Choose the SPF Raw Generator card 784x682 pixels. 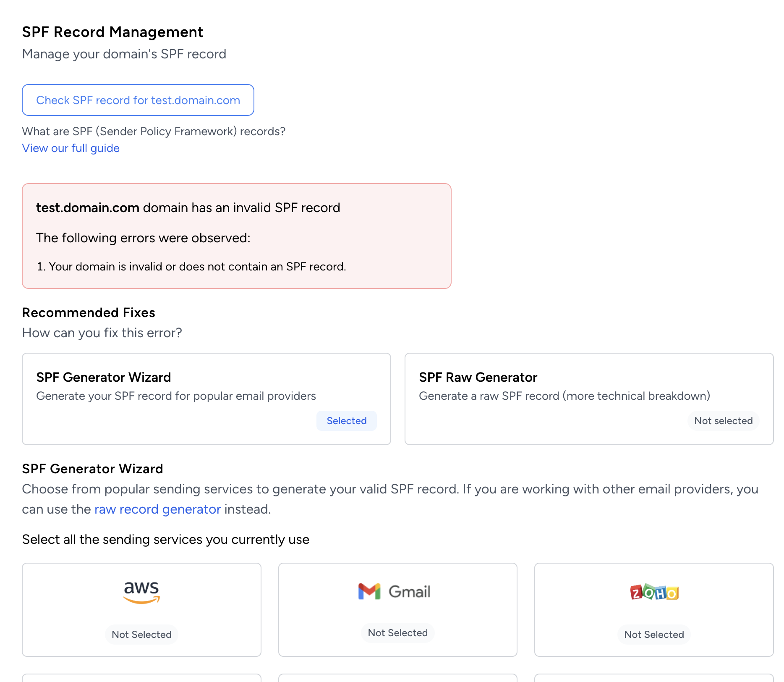tap(589, 399)
